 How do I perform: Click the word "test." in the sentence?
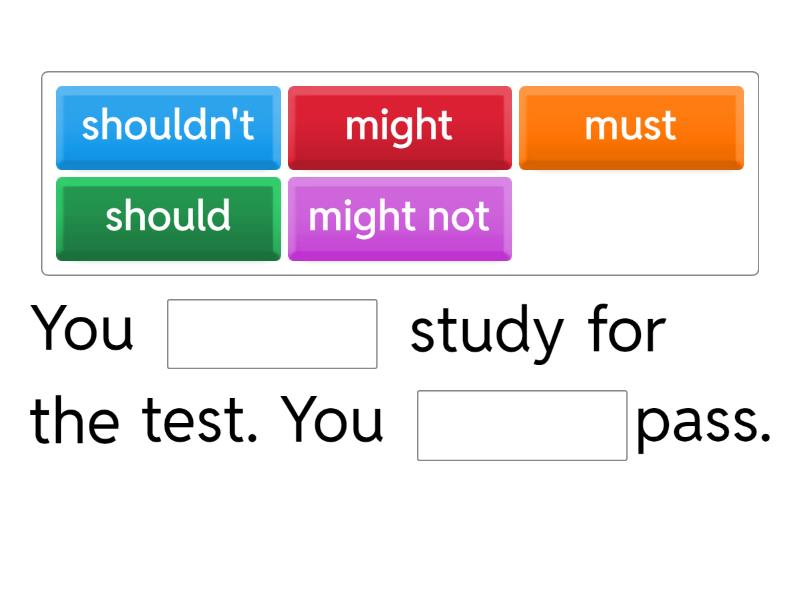pos(199,421)
